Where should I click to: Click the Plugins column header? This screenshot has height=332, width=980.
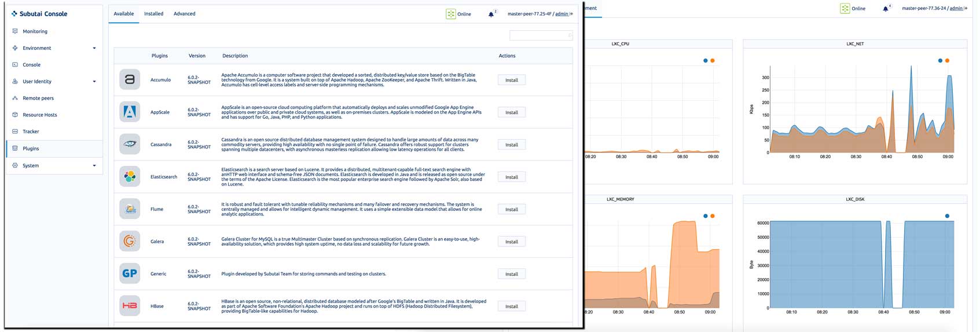point(160,56)
